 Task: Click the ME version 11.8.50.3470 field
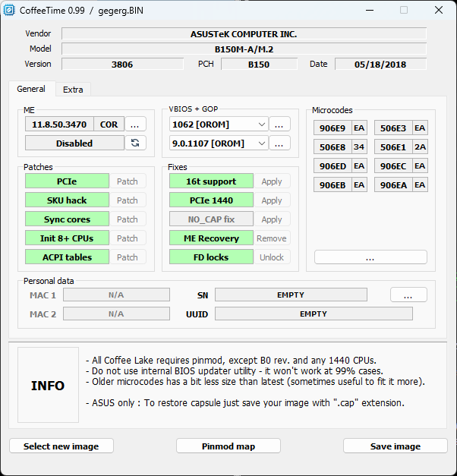pos(59,125)
